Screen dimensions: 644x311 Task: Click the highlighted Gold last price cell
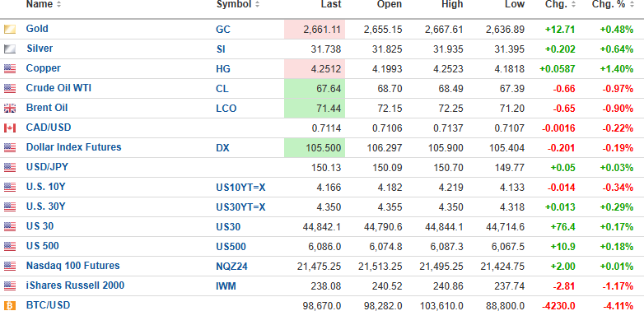click(315, 30)
